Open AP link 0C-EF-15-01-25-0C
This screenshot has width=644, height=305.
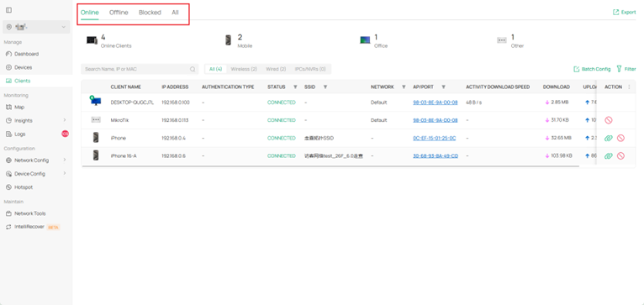point(435,139)
